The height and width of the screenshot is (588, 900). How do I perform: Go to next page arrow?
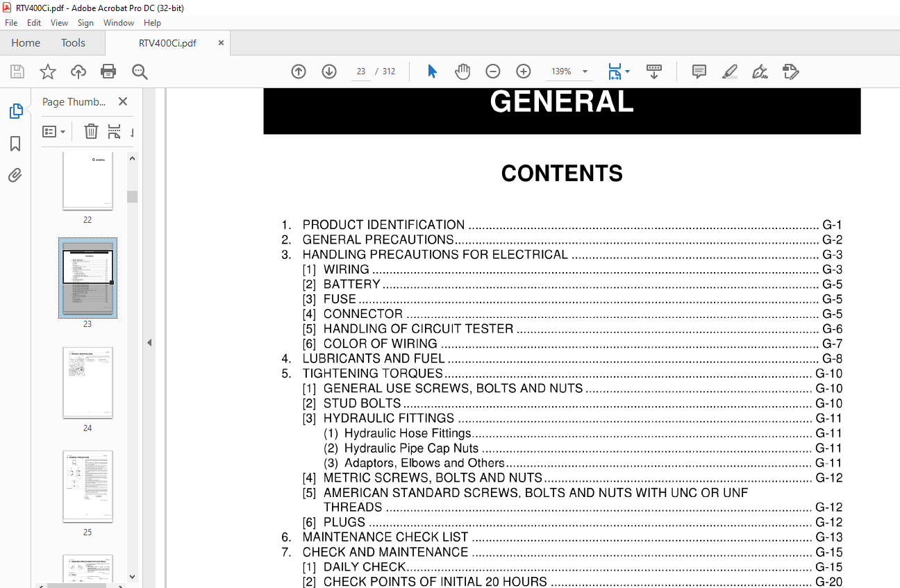[329, 72]
